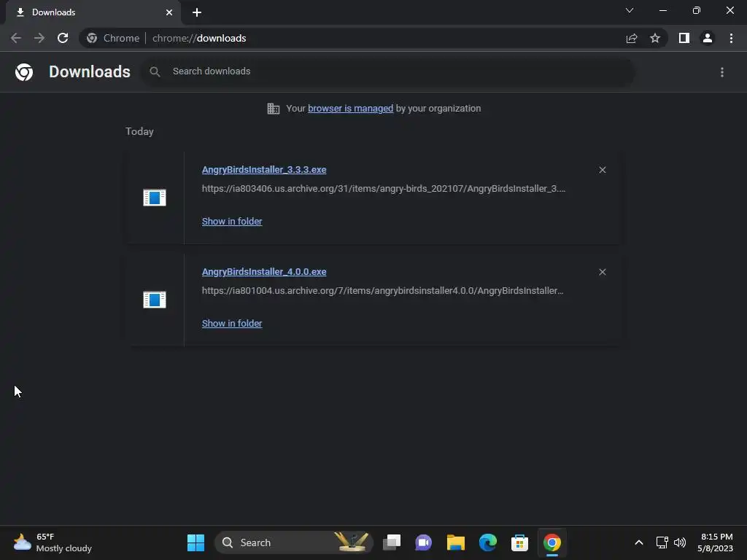
Task: Open the 'browser is managed' link
Action: pos(351,109)
